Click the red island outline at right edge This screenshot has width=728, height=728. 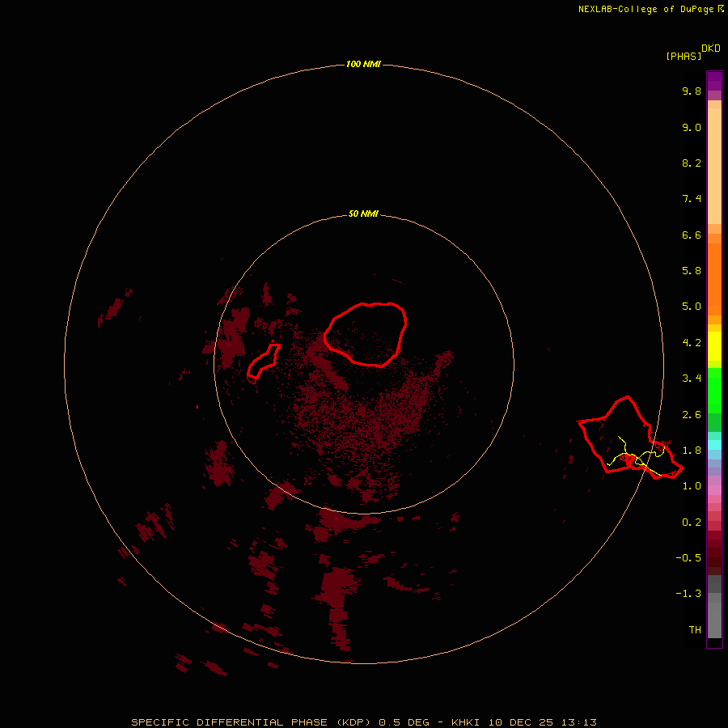pyautogui.click(x=629, y=438)
